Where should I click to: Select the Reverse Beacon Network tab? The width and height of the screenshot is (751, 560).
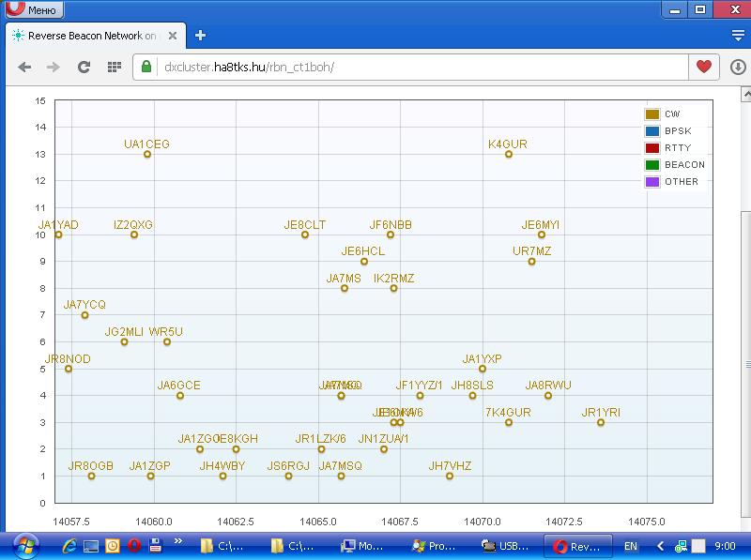click(x=96, y=36)
